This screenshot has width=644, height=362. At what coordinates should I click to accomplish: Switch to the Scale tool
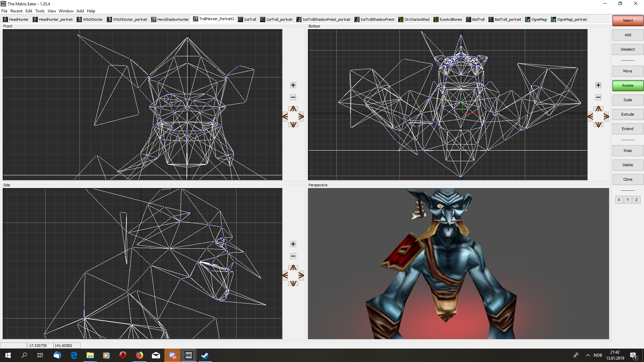(628, 100)
